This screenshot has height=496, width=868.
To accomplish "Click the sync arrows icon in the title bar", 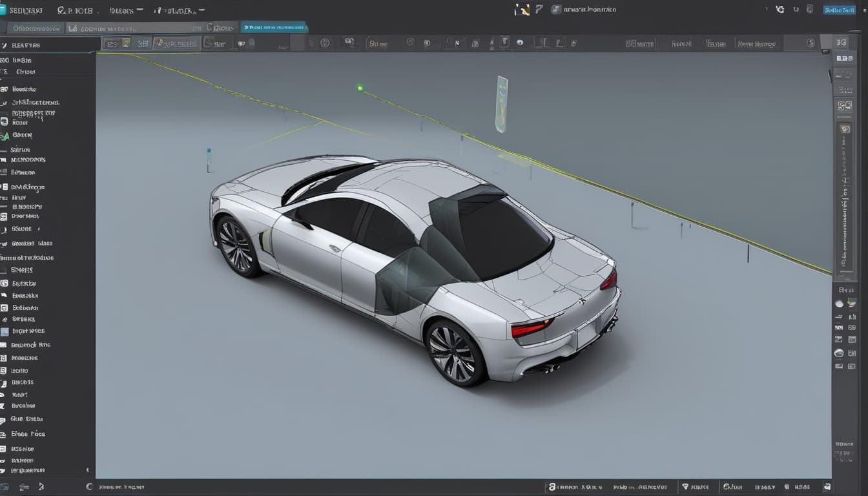I will pos(780,10).
